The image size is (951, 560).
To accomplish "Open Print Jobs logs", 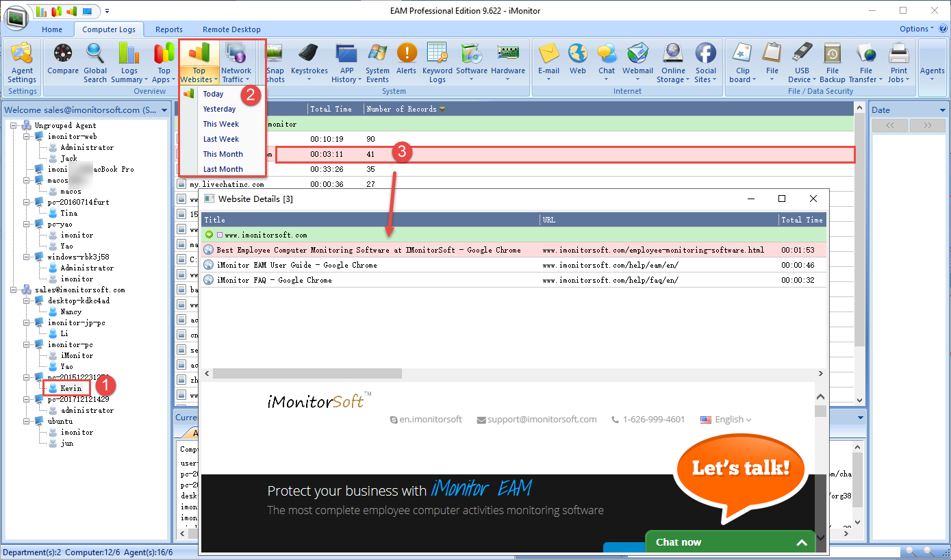I will (x=899, y=62).
